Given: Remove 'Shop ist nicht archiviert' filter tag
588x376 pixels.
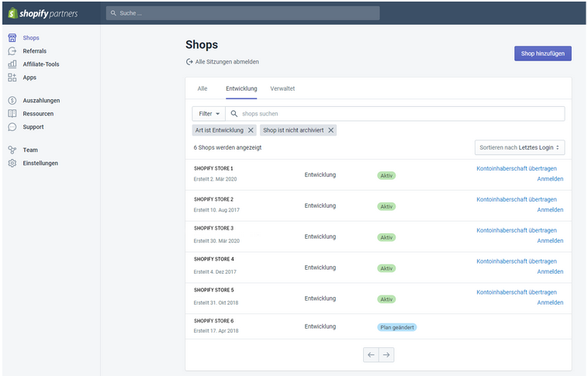Looking at the screenshot, I should pyautogui.click(x=331, y=130).
